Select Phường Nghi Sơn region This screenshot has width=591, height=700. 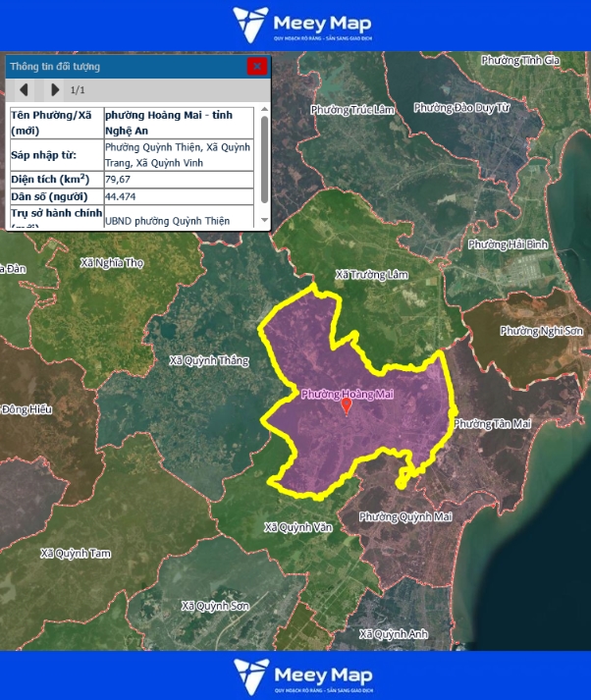(541, 331)
